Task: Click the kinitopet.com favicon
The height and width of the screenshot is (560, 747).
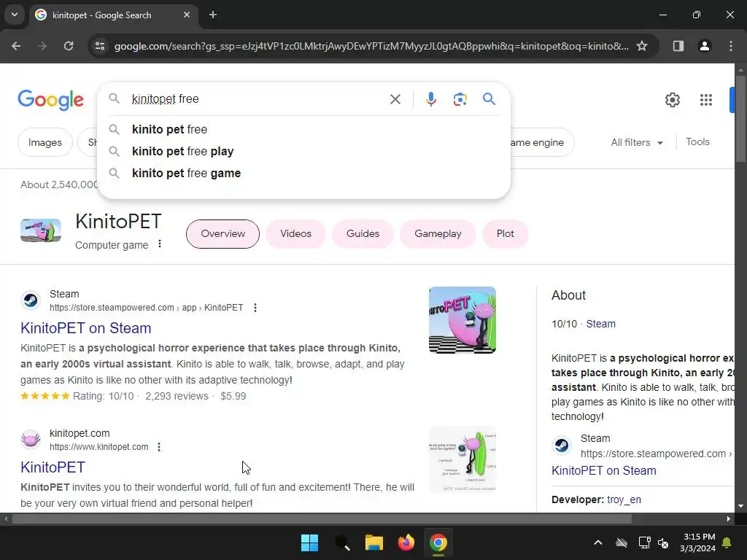Action: (x=31, y=440)
